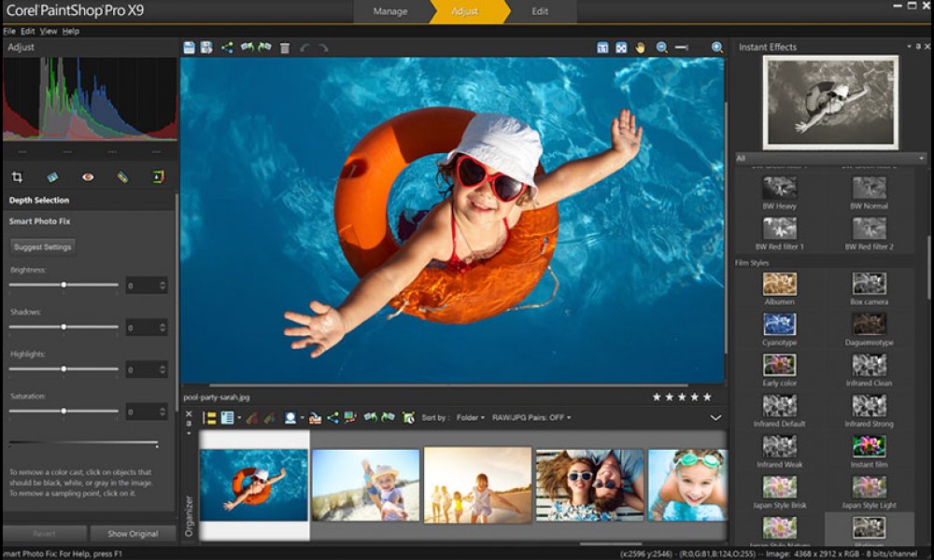Select the couple with sunglasses thumbnail
This screenshot has height=560, width=934.
[589, 485]
